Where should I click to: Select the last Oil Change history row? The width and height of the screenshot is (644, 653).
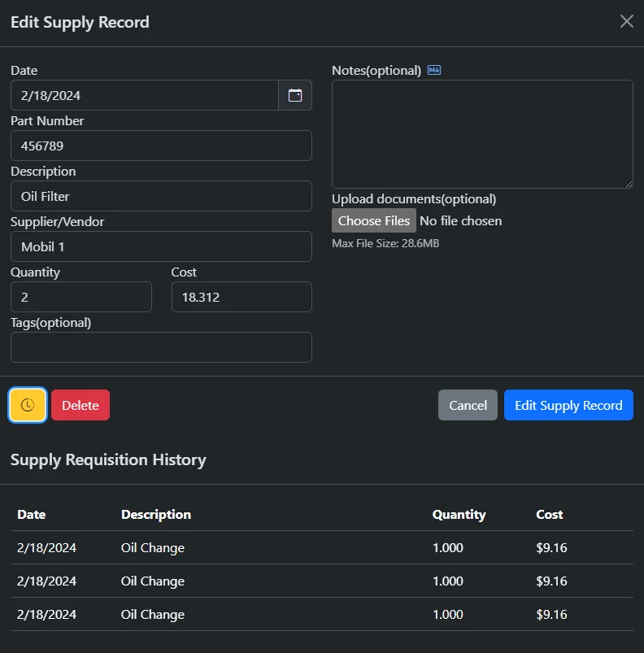tap(153, 614)
